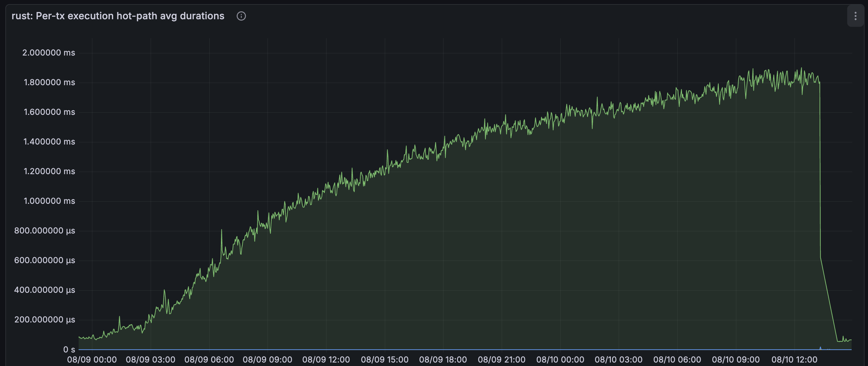The width and height of the screenshot is (868, 366).
Task: Click the '1.800000 ms' y-axis label
Action: 49,82
